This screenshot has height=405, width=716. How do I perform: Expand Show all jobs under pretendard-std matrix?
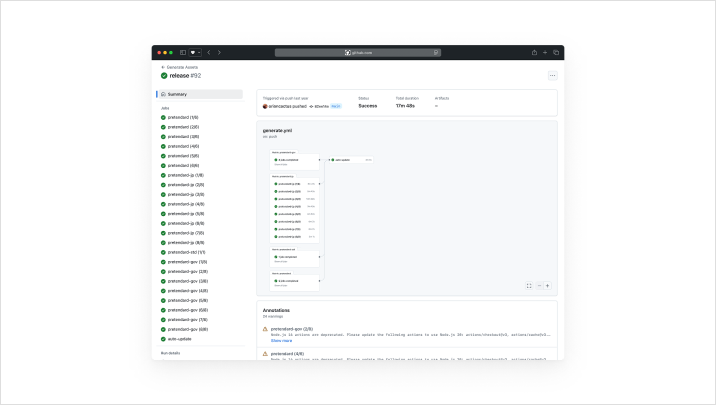(x=281, y=262)
